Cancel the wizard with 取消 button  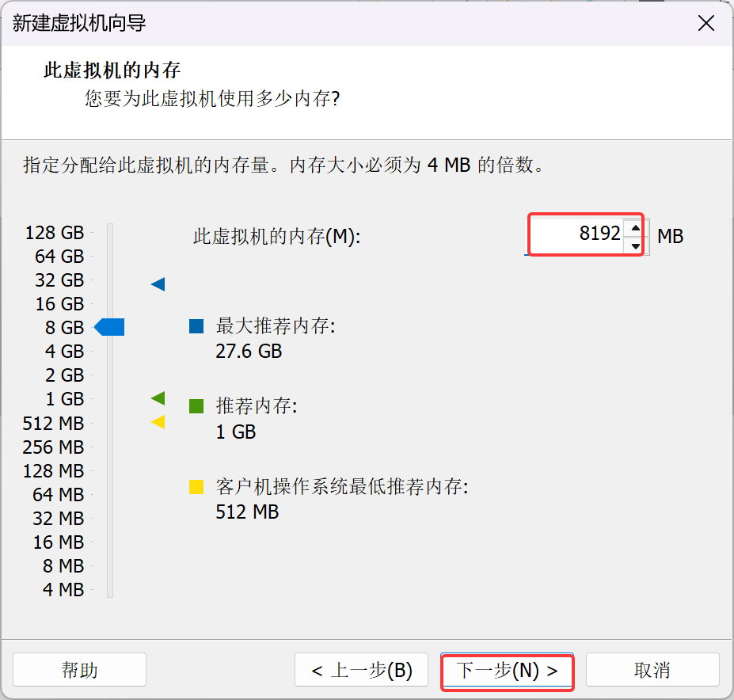click(x=652, y=670)
